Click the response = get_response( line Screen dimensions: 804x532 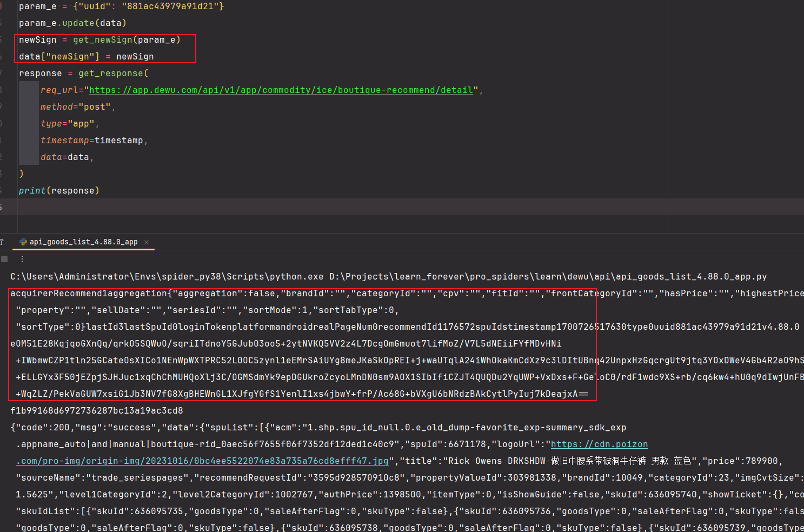(84, 74)
